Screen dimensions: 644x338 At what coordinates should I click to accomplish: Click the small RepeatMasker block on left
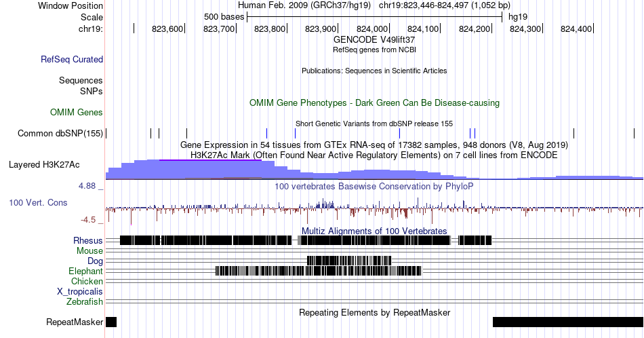[111, 322]
